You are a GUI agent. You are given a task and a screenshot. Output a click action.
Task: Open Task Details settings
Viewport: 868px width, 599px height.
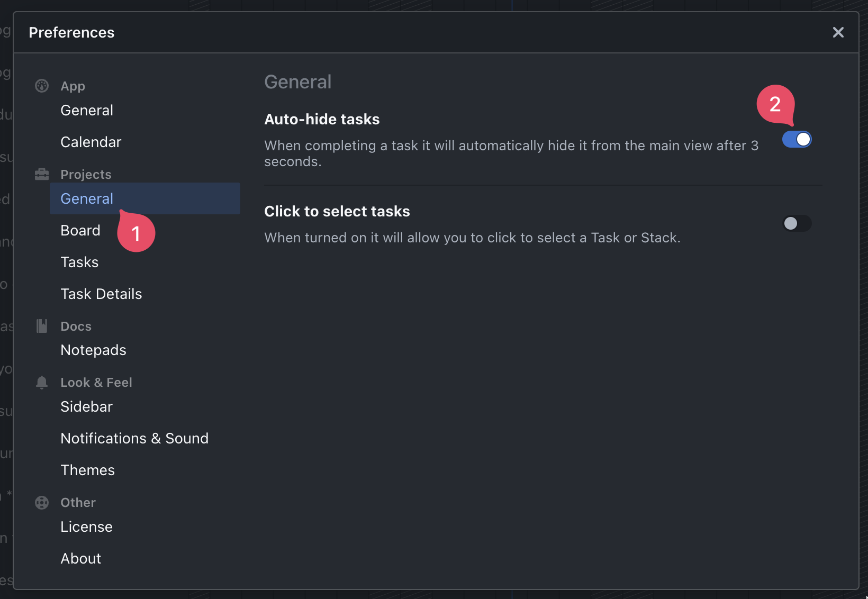(x=101, y=294)
